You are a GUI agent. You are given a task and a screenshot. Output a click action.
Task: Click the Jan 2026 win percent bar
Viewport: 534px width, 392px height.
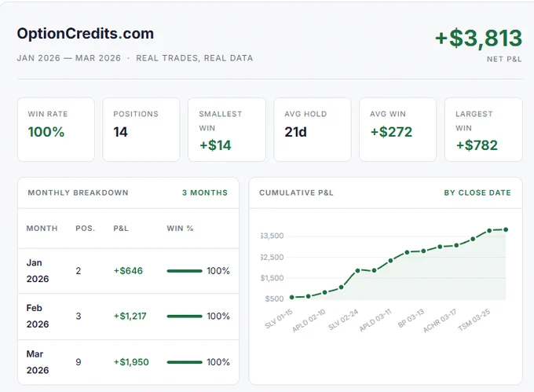185,271
